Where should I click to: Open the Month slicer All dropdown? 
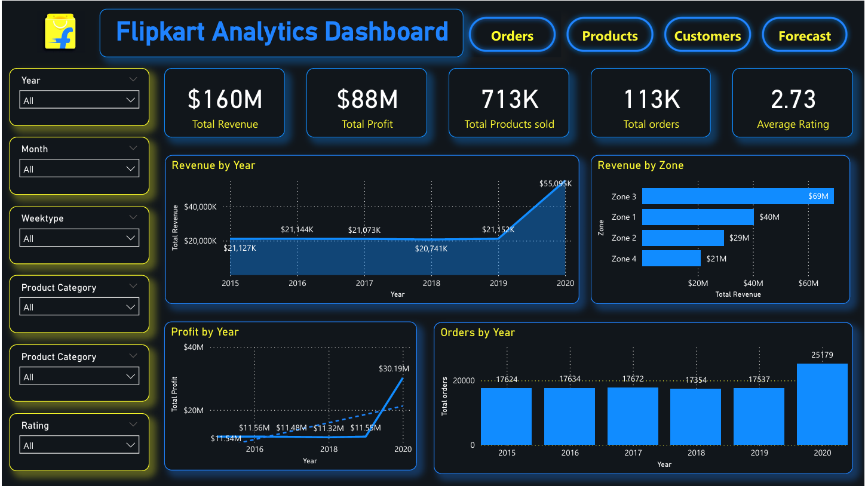coord(79,168)
